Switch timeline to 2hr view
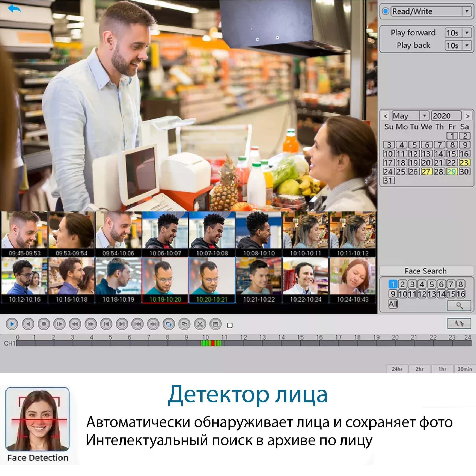 pyautogui.click(x=419, y=369)
